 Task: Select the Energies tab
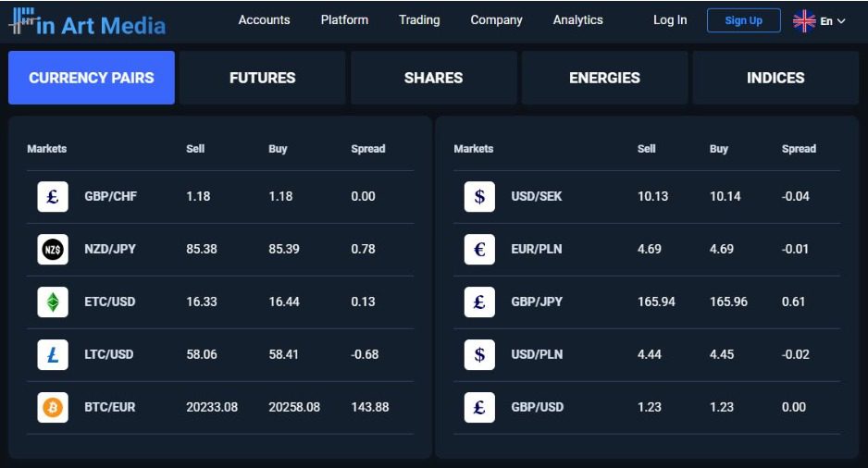[604, 78]
